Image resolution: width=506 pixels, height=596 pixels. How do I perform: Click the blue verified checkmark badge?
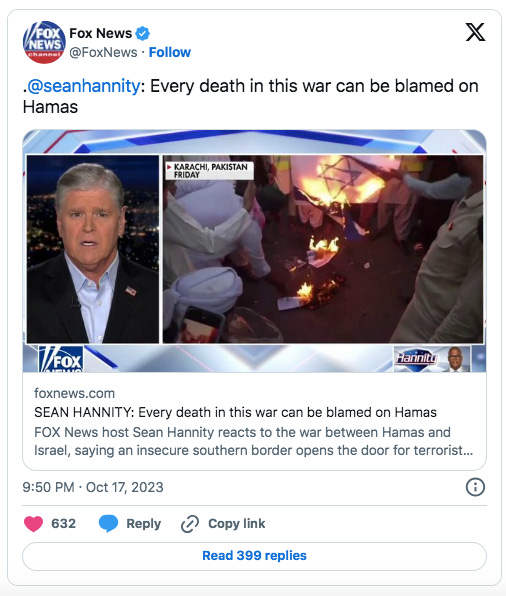coord(143,34)
